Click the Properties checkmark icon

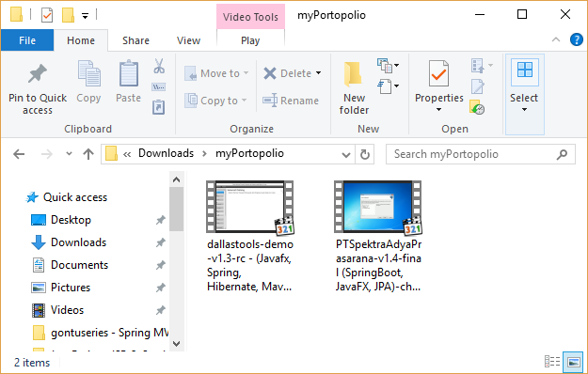coord(439,74)
